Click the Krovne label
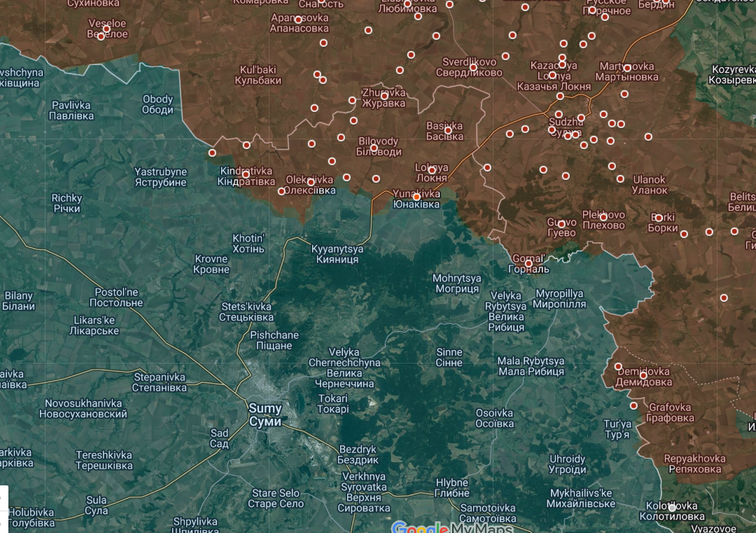The image size is (756, 533). [211, 264]
